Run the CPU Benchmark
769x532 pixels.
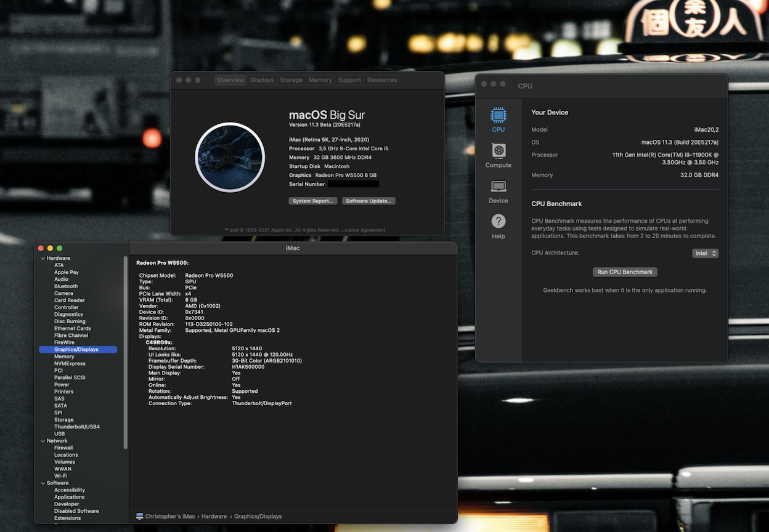pos(625,272)
